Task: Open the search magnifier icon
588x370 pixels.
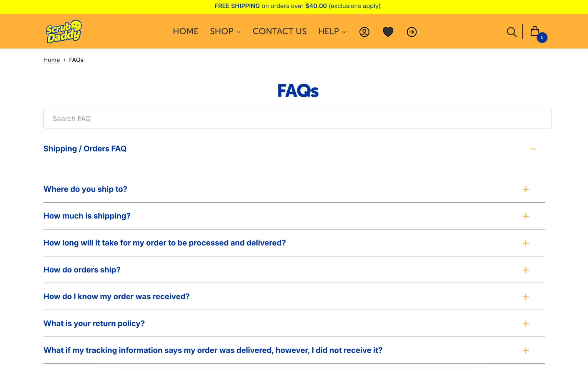Action: pos(512,32)
